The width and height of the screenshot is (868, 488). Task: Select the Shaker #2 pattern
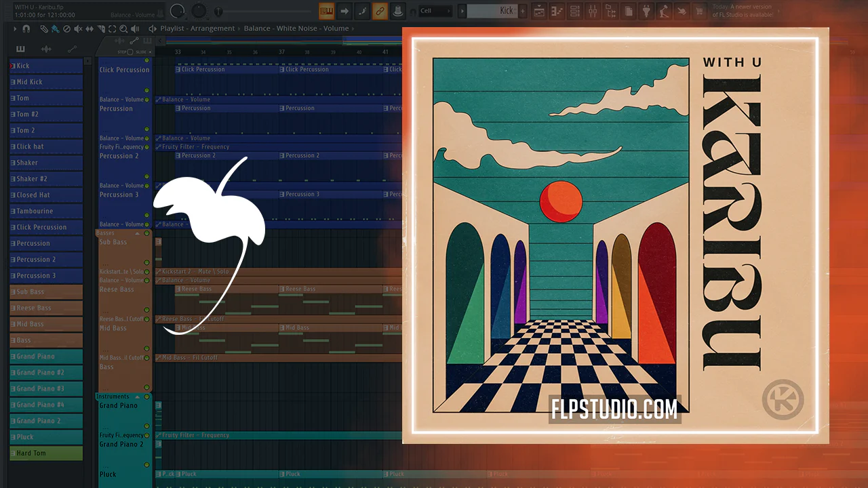46,179
